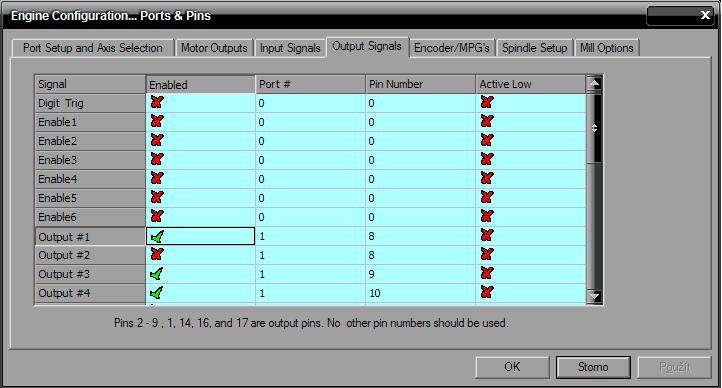Click Active Low red X for Output #2
Screen dimensions: 722x388
(487, 255)
